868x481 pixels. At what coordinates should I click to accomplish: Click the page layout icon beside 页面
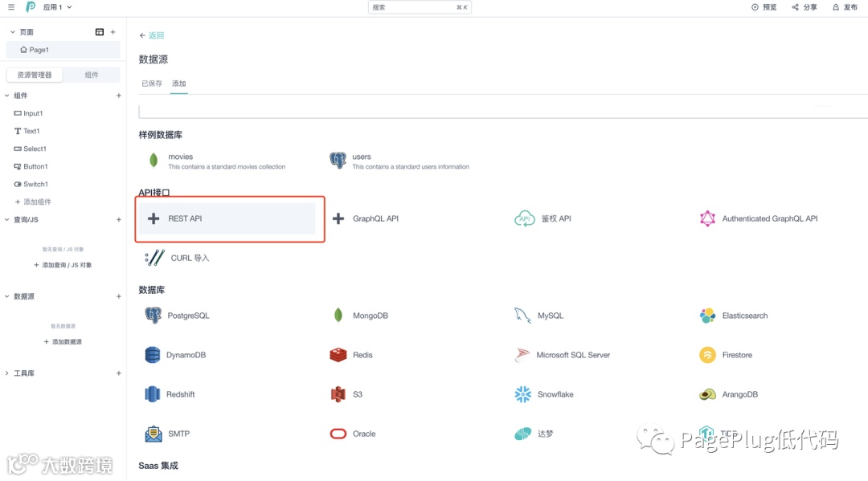[x=100, y=32]
